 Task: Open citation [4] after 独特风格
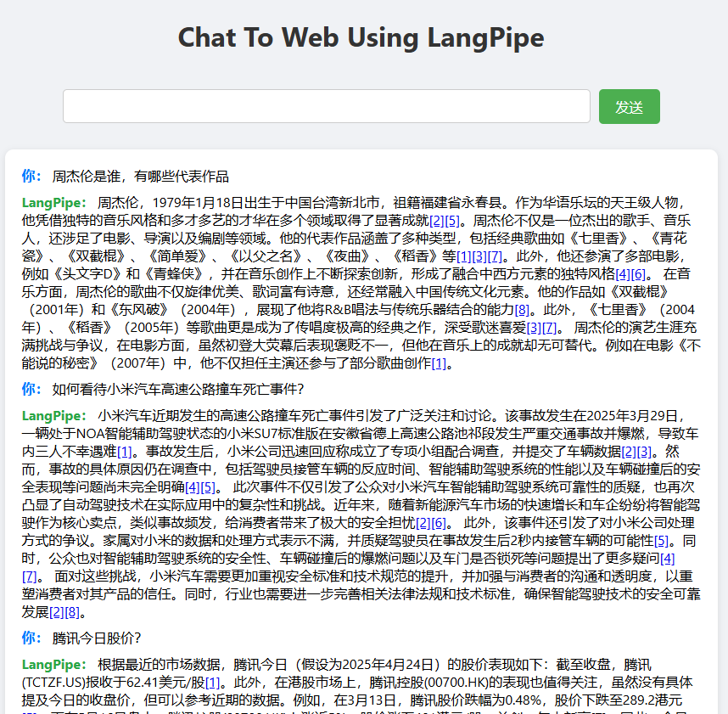[x=623, y=274]
